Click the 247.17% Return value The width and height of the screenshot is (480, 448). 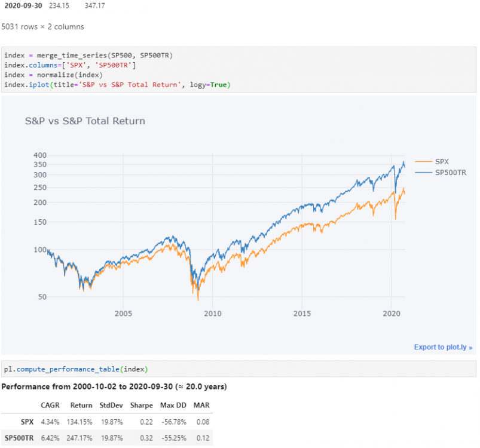[x=80, y=438]
